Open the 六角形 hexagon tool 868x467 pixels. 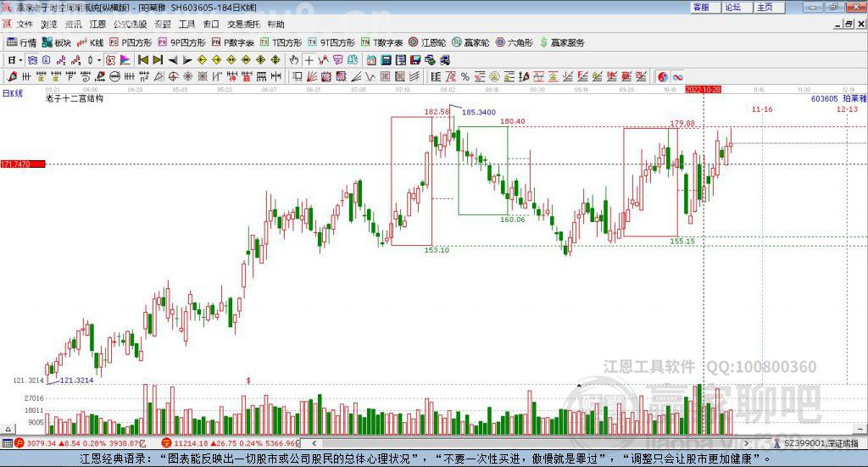[x=514, y=42]
